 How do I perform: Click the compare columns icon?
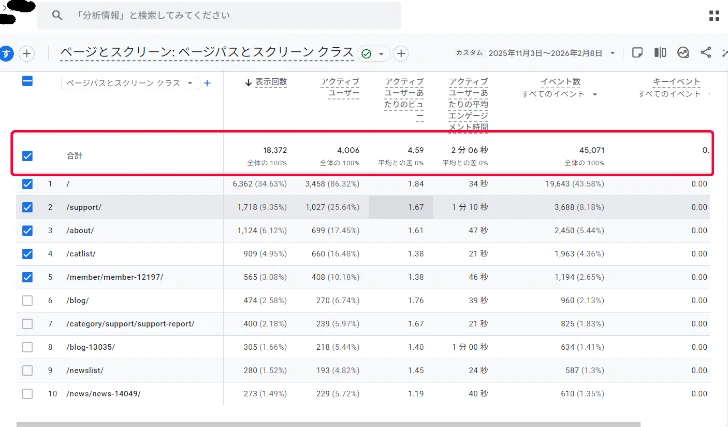point(660,52)
